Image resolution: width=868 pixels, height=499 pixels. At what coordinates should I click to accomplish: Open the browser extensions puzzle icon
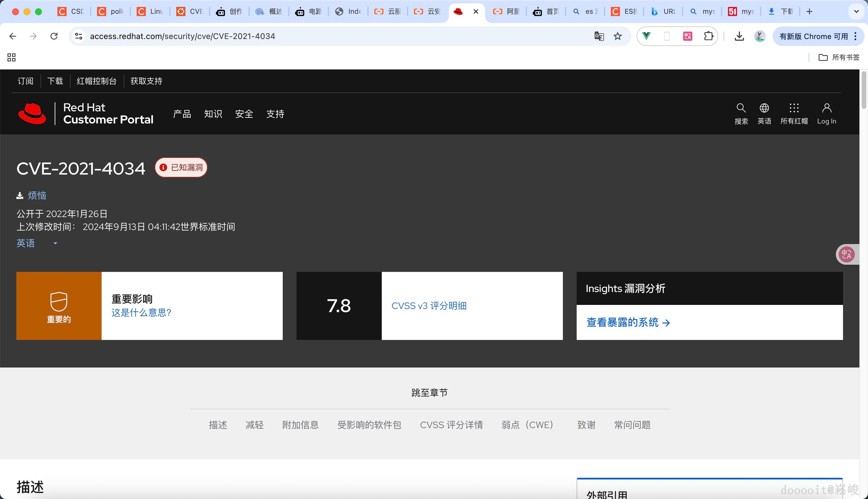[x=709, y=36]
